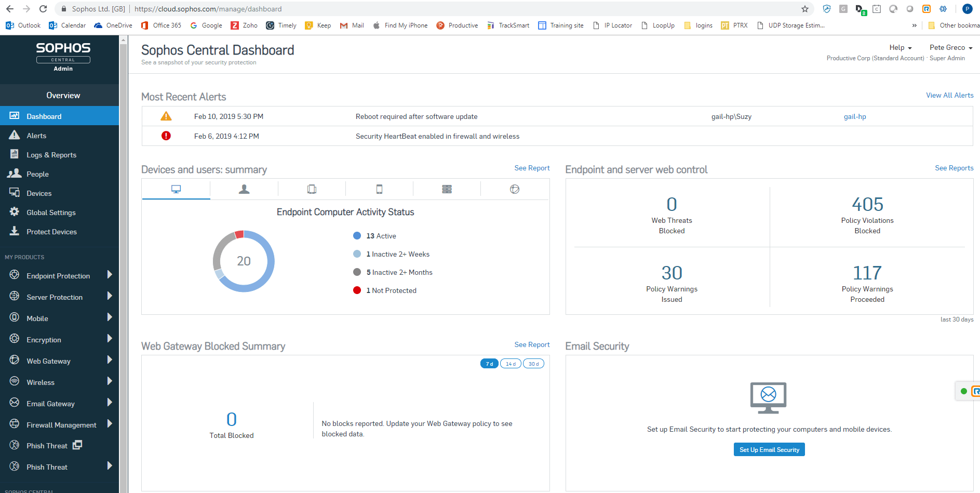Click the Email Security monitor icon
The width and height of the screenshot is (980, 493).
coord(769,397)
